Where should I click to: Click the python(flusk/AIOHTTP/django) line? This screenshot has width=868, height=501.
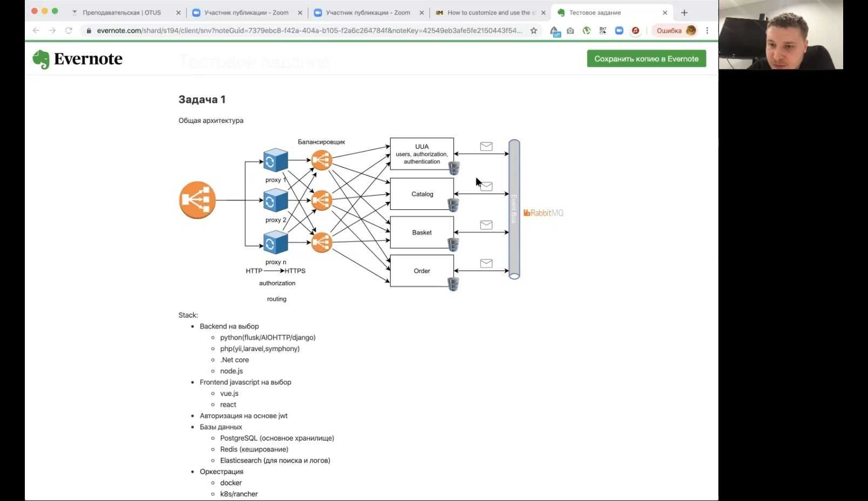click(268, 338)
